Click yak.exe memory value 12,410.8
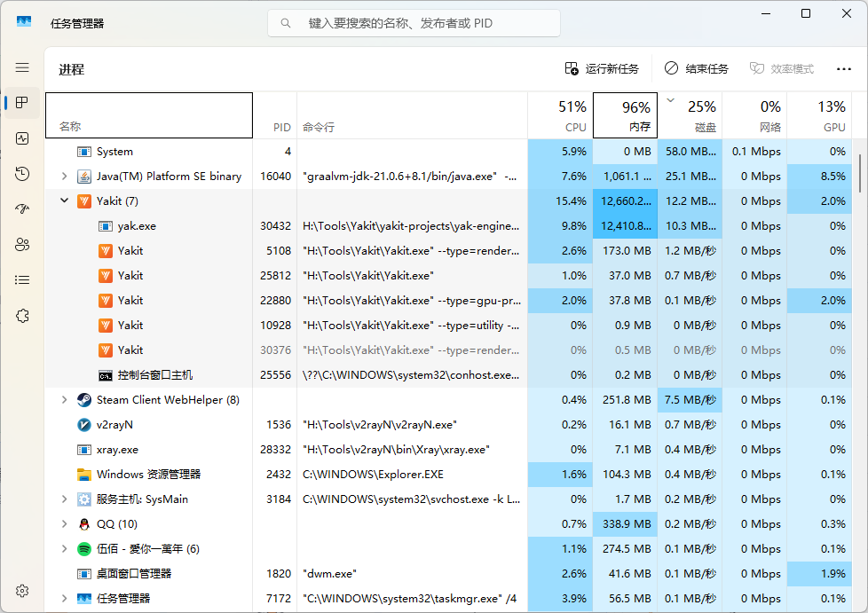868x613 pixels. pyautogui.click(x=625, y=226)
